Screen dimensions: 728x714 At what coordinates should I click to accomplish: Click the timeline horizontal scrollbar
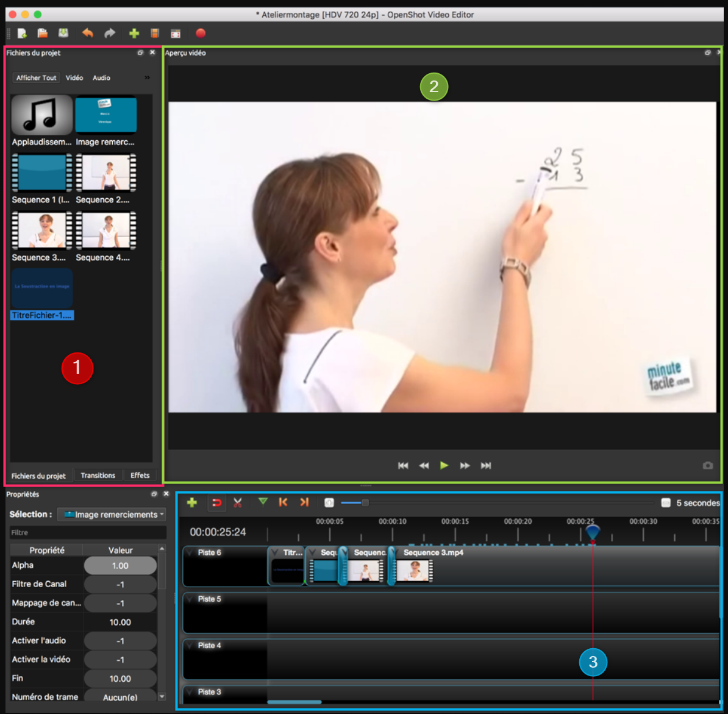[294, 702]
